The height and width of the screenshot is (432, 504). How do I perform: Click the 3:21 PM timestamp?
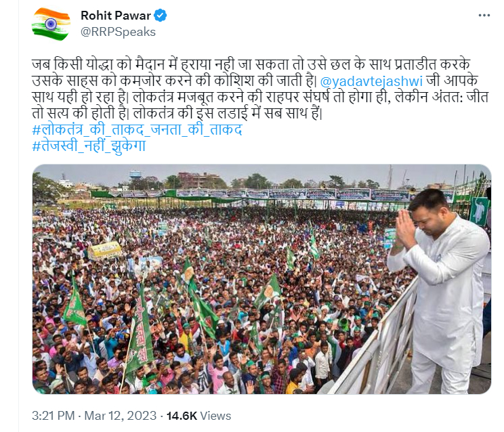pyautogui.click(x=53, y=416)
